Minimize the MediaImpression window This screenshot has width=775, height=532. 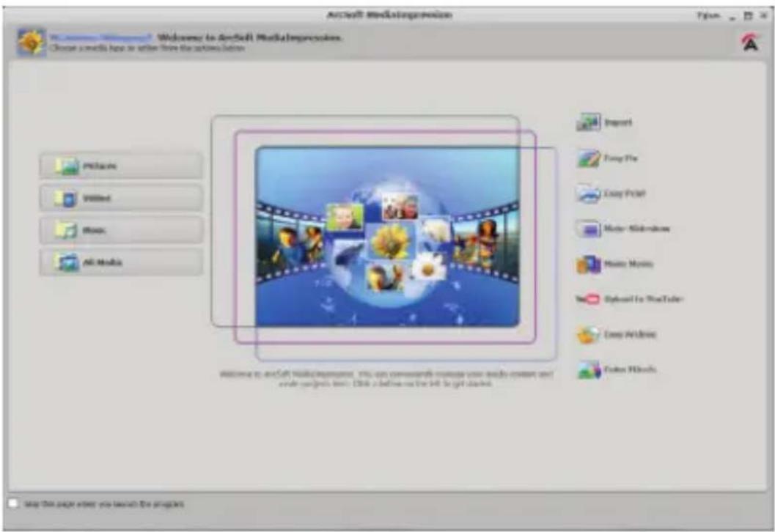tap(732, 17)
